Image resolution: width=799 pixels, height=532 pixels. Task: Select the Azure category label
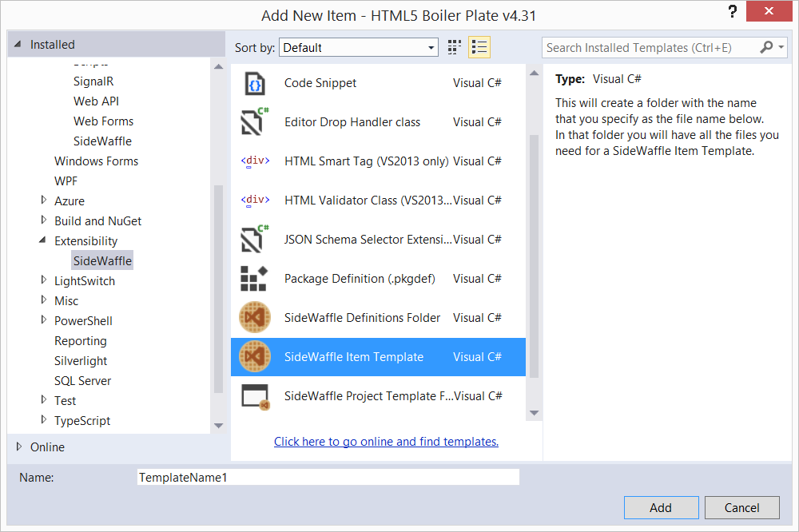70,200
